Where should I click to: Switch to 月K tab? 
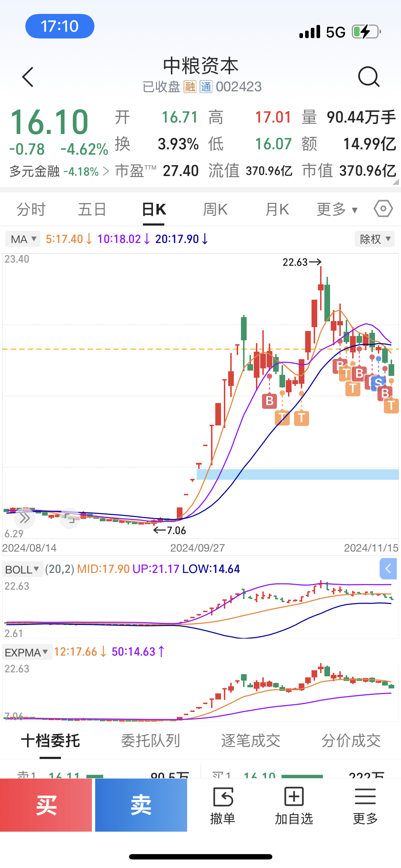[277, 210]
